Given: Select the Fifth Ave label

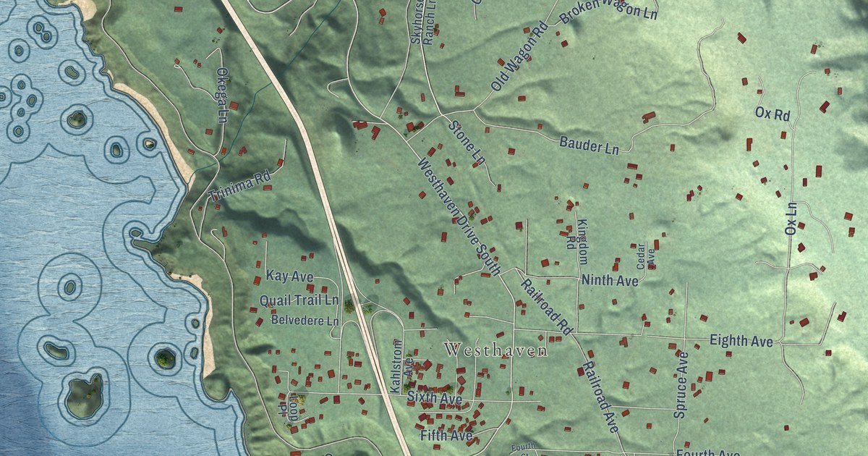Looking at the screenshot, I should [x=446, y=436].
